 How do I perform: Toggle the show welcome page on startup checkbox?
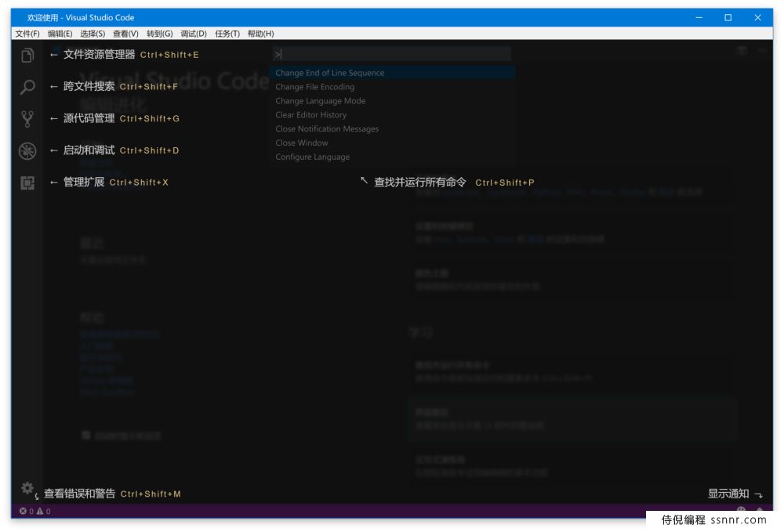pyautogui.click(x=86, y=435)
